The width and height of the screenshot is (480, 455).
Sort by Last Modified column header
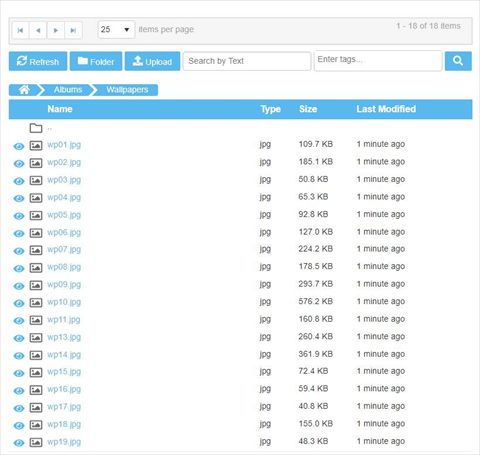point(386,109)
